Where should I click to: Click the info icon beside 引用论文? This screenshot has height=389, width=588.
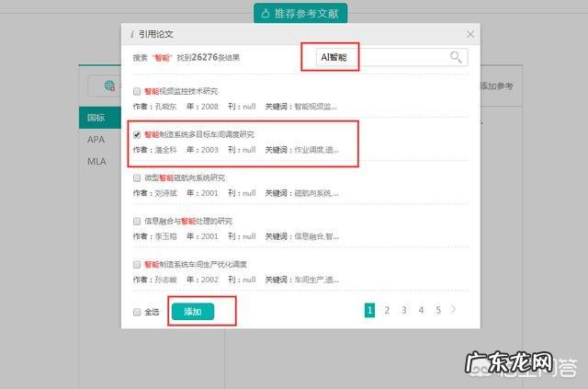[x=132, y=34]
